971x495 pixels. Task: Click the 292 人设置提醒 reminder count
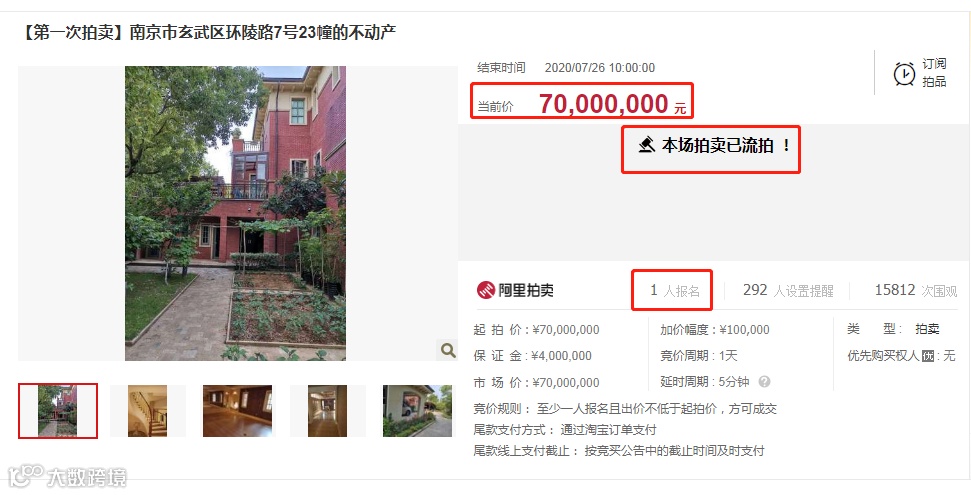788,291
